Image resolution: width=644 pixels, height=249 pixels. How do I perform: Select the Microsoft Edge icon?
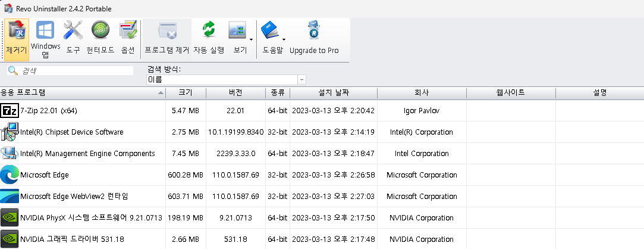pos(10,175)
